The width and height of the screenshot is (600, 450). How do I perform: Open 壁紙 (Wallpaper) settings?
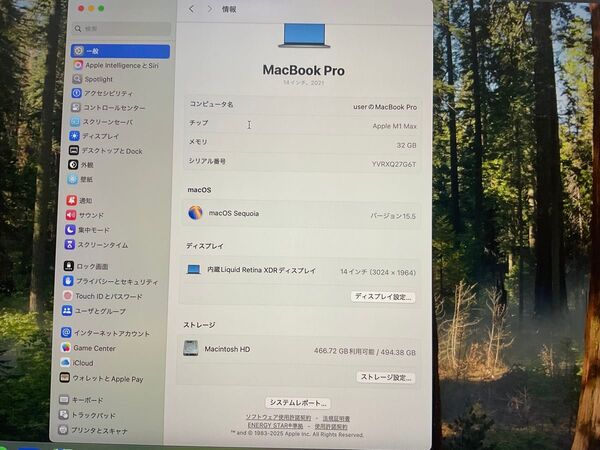tap(80, 179)
